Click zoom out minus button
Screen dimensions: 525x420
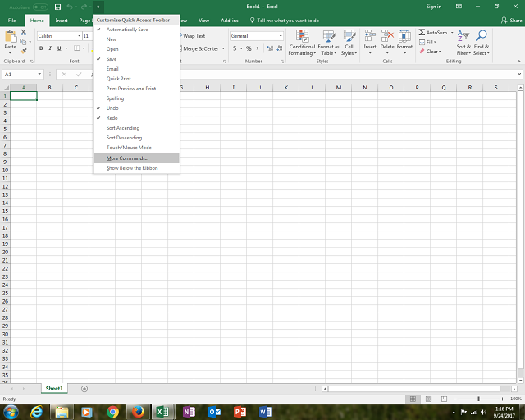coord(455,399)
